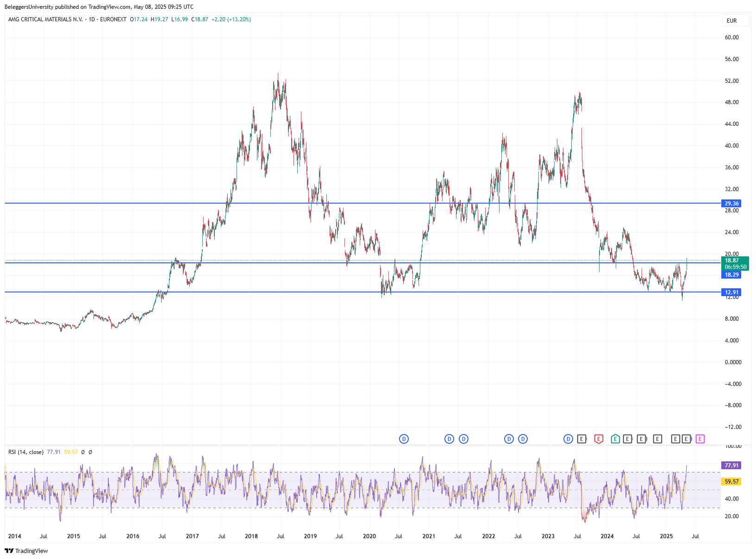Click the 60.00 price axis tick
The height and width of the screenshot is (559, 756).
(x=731, y=37)
